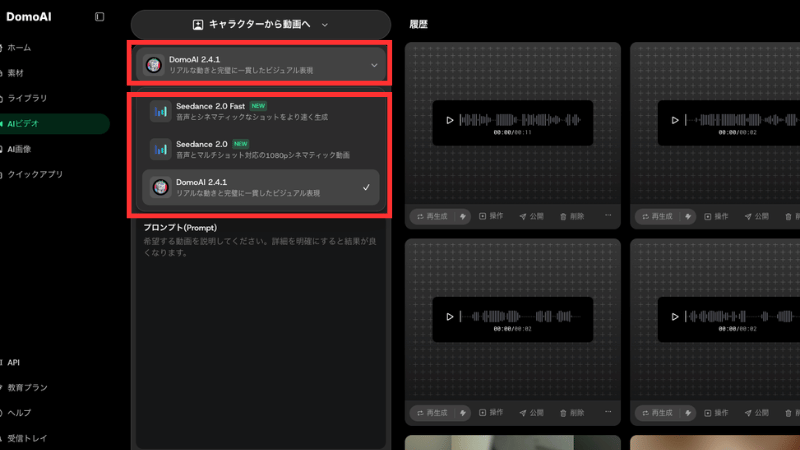Seek the waveform right of the 00:11 card

(x=742, y=120)
